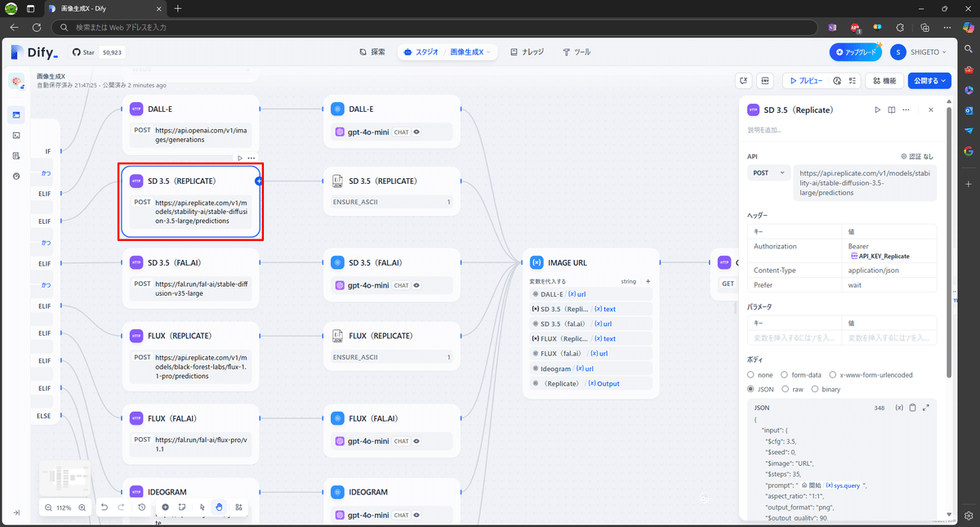Open help book icon in node panel
The image size is (980, 527).
[x=892, y=109]
